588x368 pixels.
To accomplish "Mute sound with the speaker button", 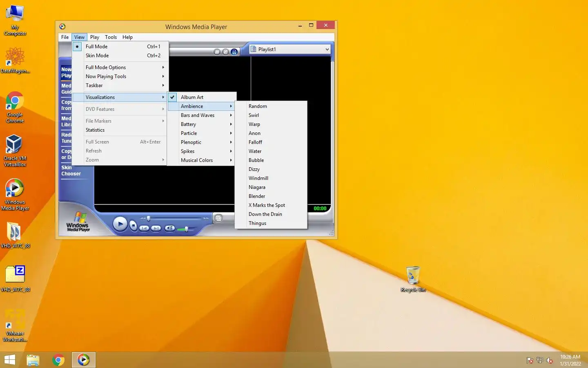I will pyautogui.click(x=170, y=228).
